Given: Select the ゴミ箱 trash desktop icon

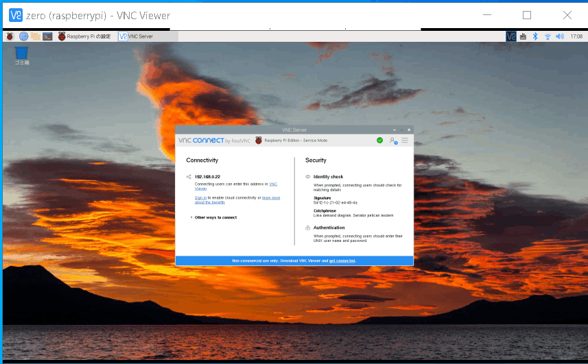Looking at the screenshot, I should (22, 56).
